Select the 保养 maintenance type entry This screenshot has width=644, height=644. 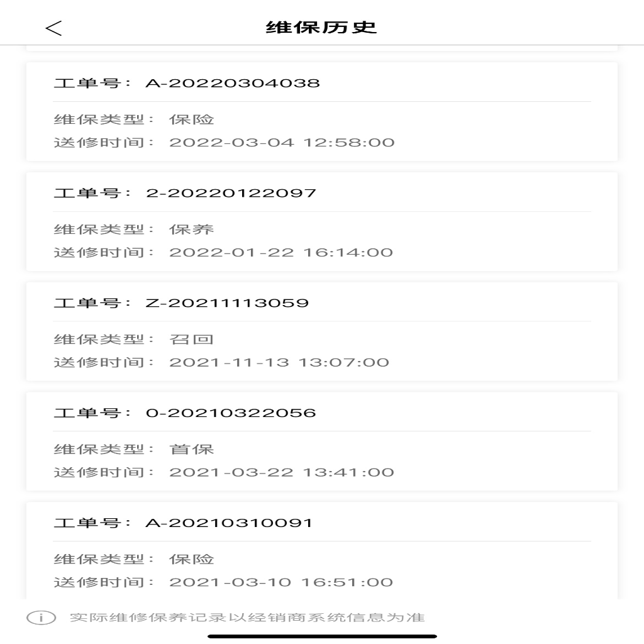(192, 229)
